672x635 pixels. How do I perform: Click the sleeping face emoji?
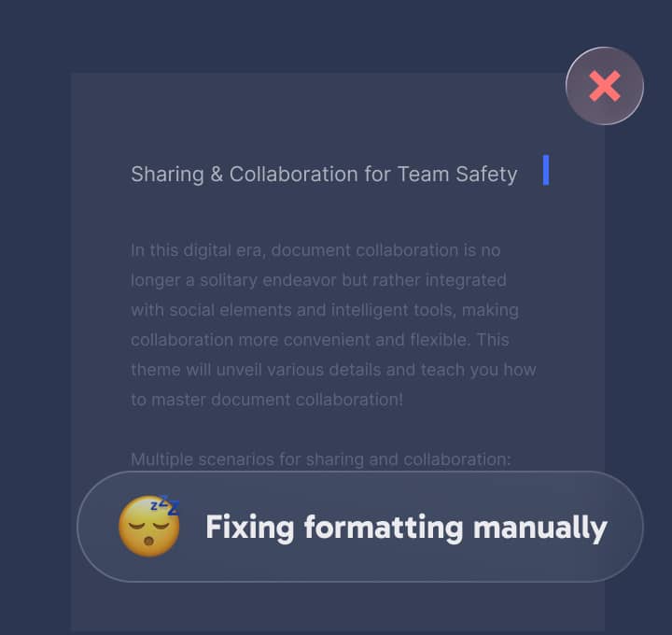148,526
